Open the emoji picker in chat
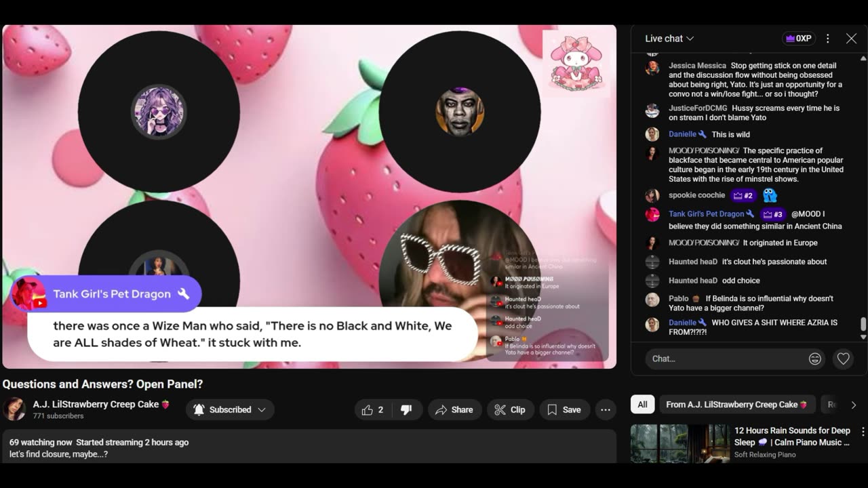The height and width of the screenshot is (488, 868). (x=815, y=359)
